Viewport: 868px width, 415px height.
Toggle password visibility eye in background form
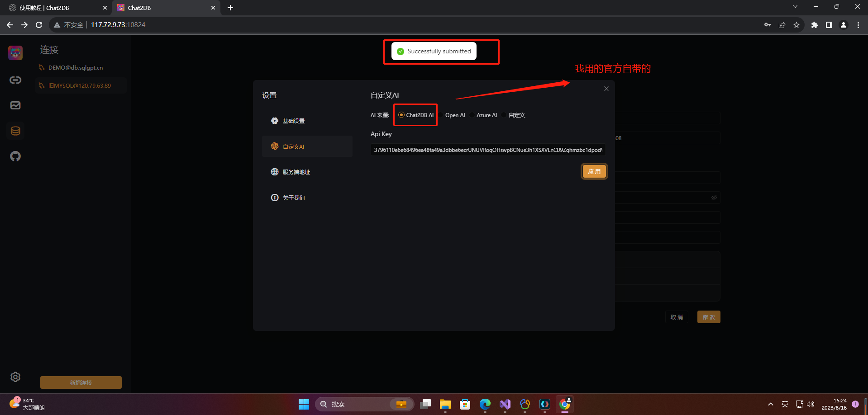tap(714, 198)
